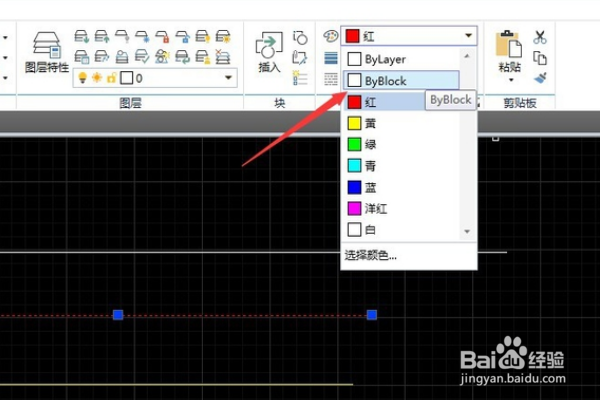Screen dimensions: 600x400
Task: Click the turn-all-layers-on icon with yellow bulb
Action: 203,37
